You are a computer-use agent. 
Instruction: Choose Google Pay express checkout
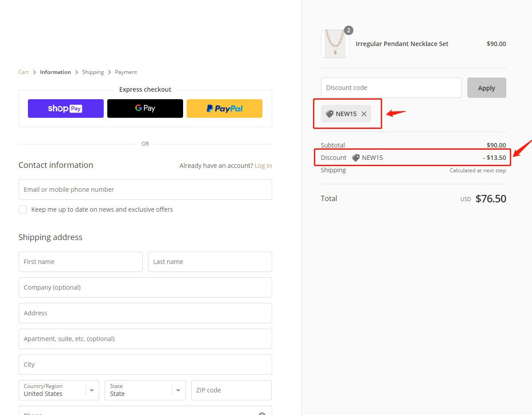click(x=145, y=109)
